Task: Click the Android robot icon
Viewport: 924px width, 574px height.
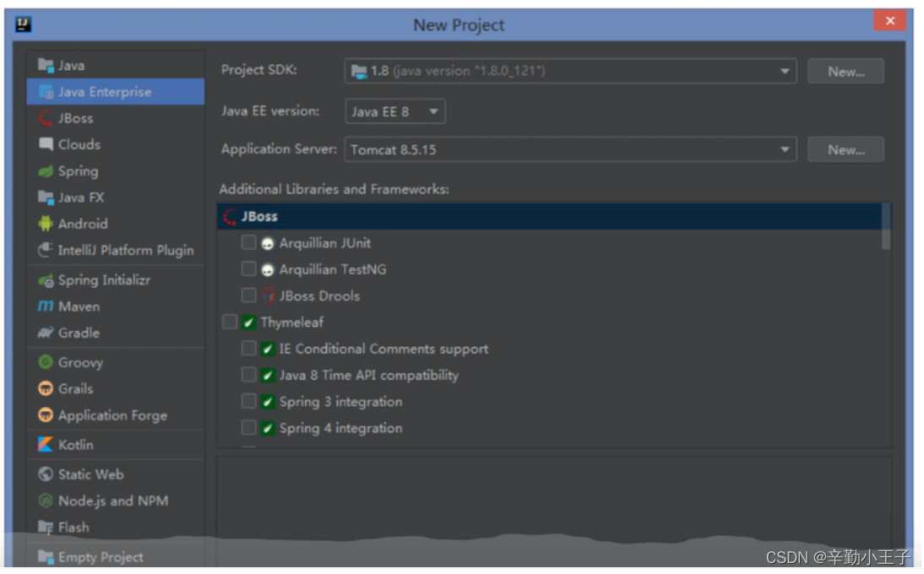Action: (46, 224)
